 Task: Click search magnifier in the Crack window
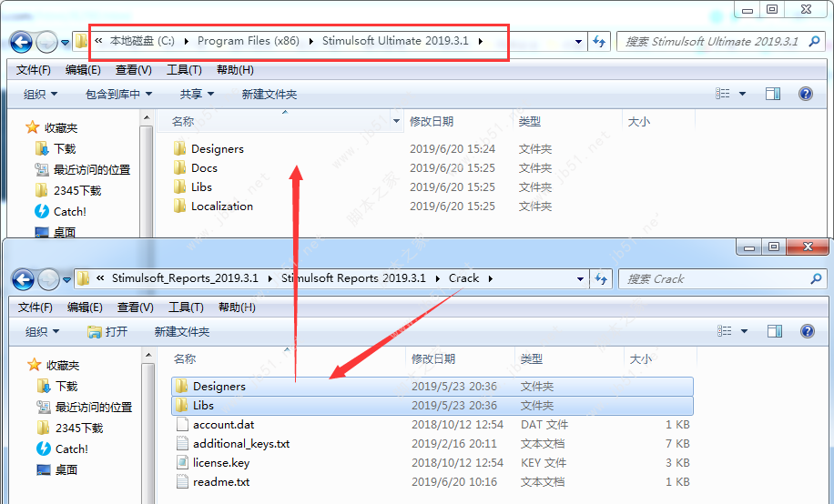point(816,278)
